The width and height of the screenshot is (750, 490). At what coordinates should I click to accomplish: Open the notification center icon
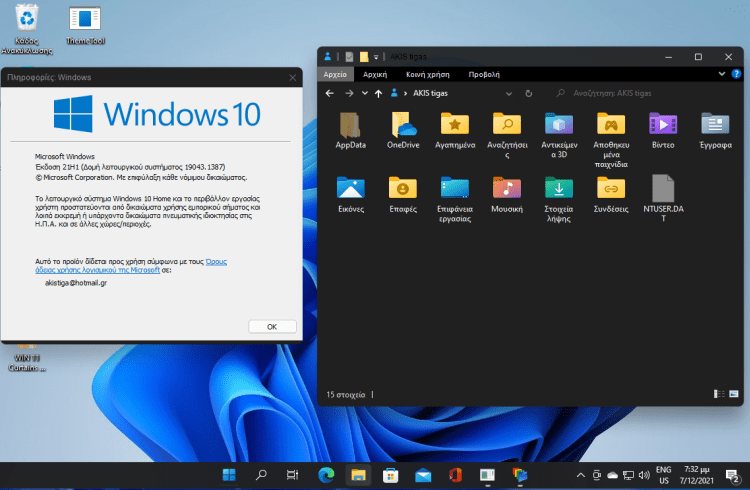point(732,475)
